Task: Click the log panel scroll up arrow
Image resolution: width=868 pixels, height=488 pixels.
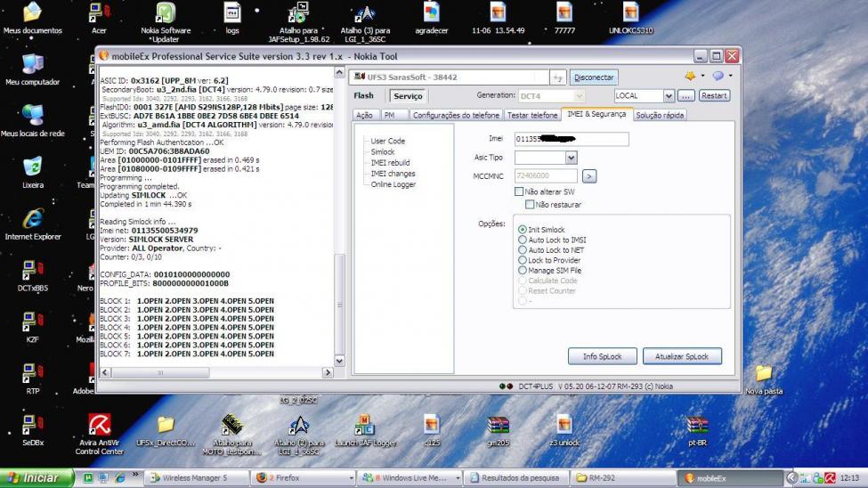Action: tap(339, 72)
